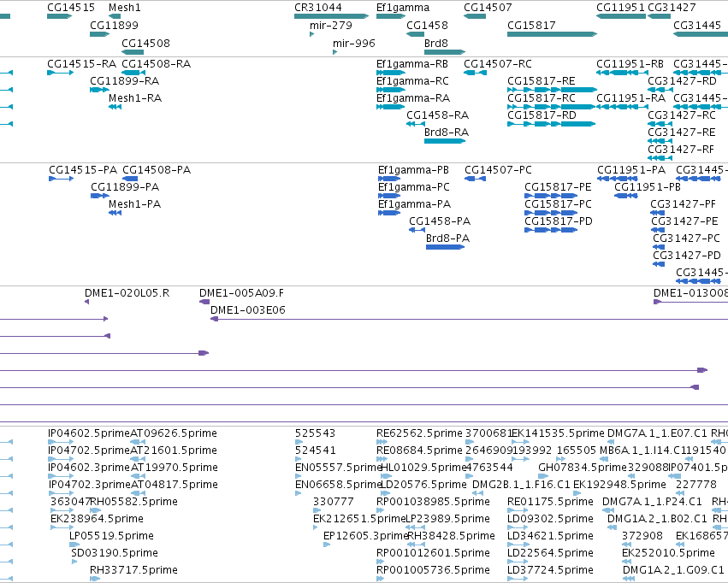Click the "mir-996" label

pyautogui.click(x=354, y=43)
